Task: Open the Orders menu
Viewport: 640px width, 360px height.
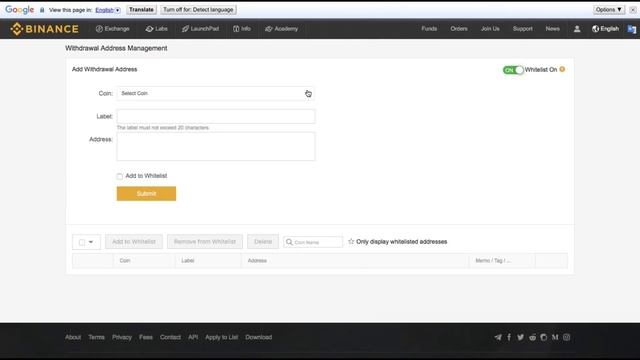Action: point(459,29)
